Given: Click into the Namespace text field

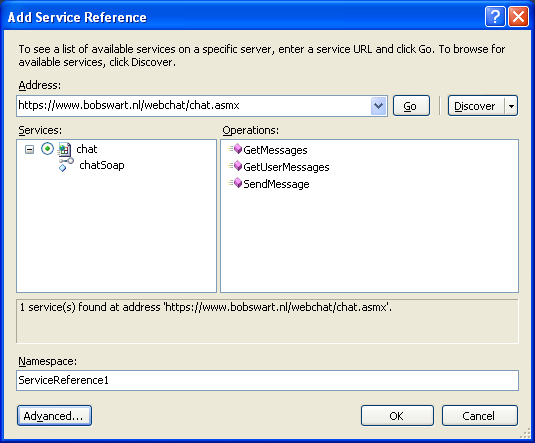Looking at the screenshot, I should pos(268,380).
